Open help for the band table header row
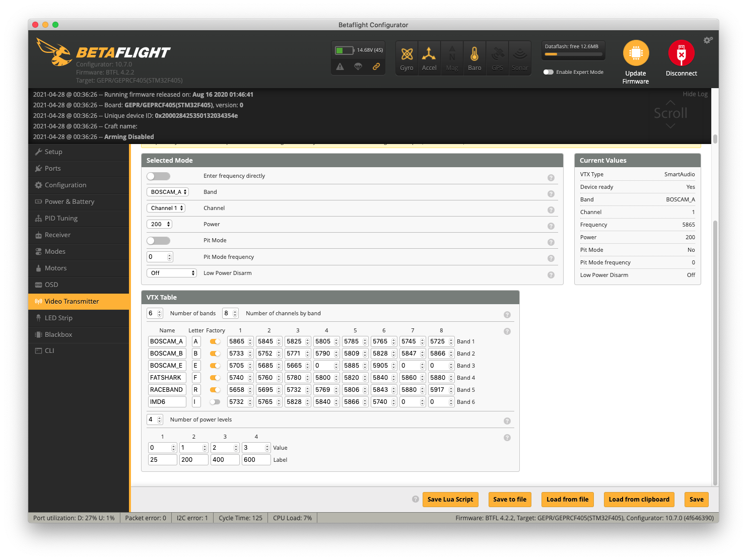This screenshot has width=747, height=560. (x=507, y=331)
